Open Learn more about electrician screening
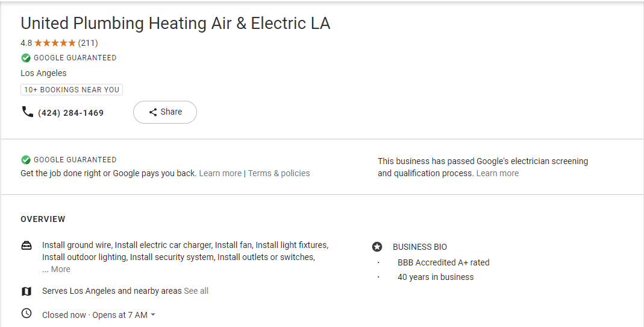Screen dimensions: 644x327 [x=498, y=174]
